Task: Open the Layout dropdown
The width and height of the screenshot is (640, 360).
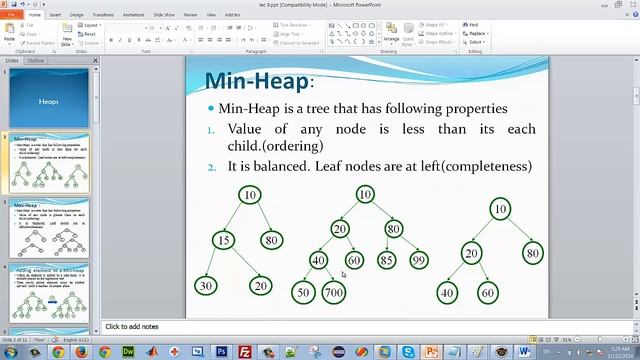Action: (x=89, y=25)
